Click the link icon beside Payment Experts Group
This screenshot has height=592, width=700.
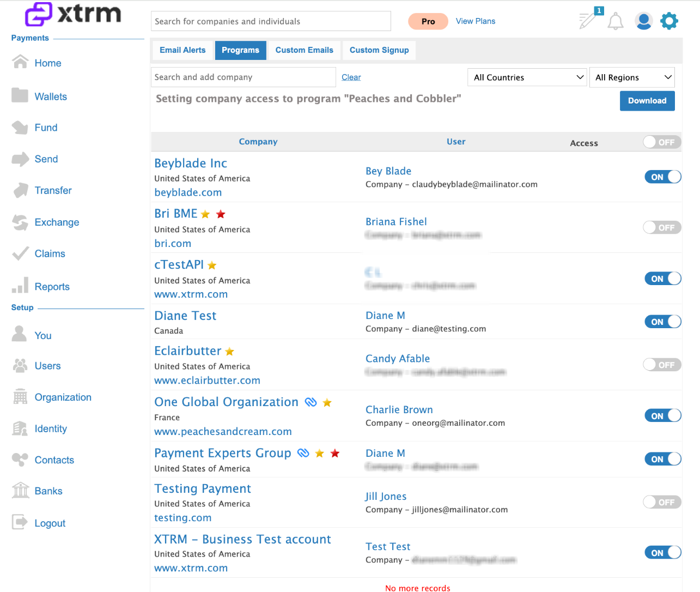coord(303,453)
